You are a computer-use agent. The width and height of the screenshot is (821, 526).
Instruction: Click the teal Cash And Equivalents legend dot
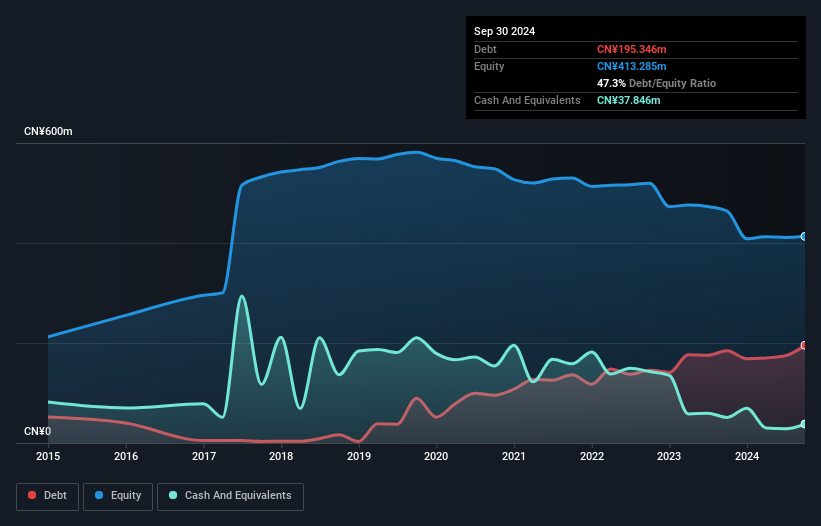coord(173,495)
